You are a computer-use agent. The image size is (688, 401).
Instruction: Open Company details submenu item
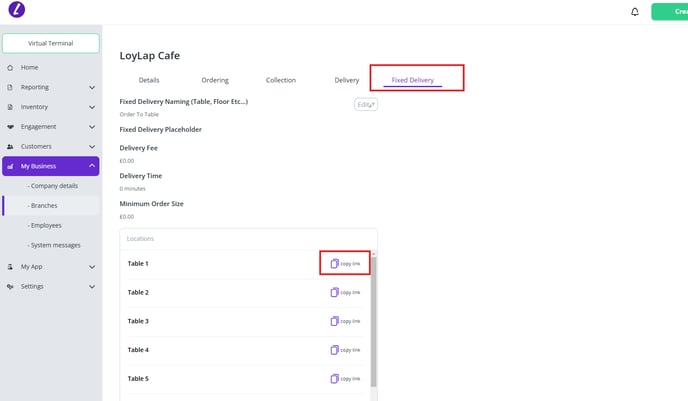[x=55, y=186]
